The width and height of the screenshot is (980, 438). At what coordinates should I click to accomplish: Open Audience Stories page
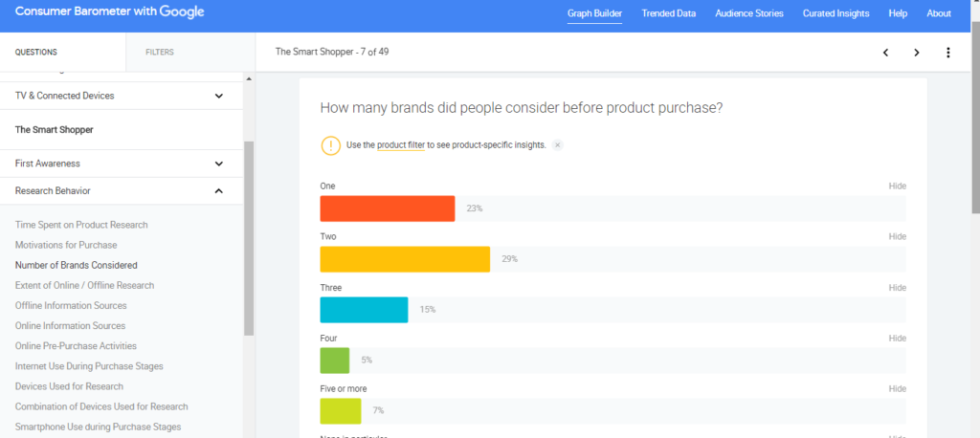pyautogui.click(x=748, y=13)
